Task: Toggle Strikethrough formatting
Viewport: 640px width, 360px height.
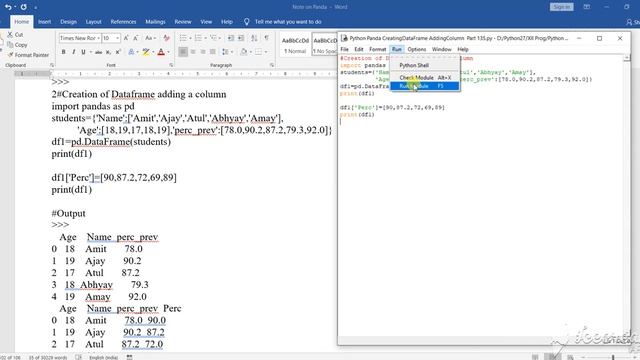Action: point(98,52)
